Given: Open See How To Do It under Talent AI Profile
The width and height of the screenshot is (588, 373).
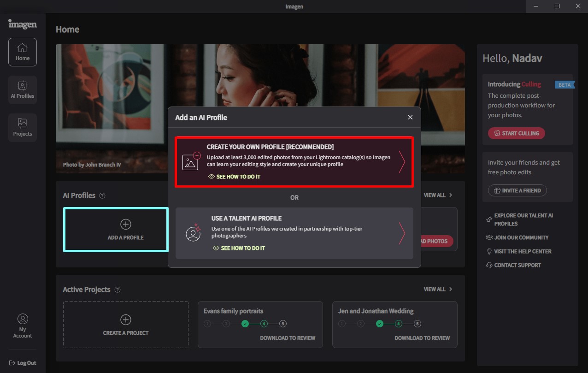Looking at the screenshot, I should (239, 248).
